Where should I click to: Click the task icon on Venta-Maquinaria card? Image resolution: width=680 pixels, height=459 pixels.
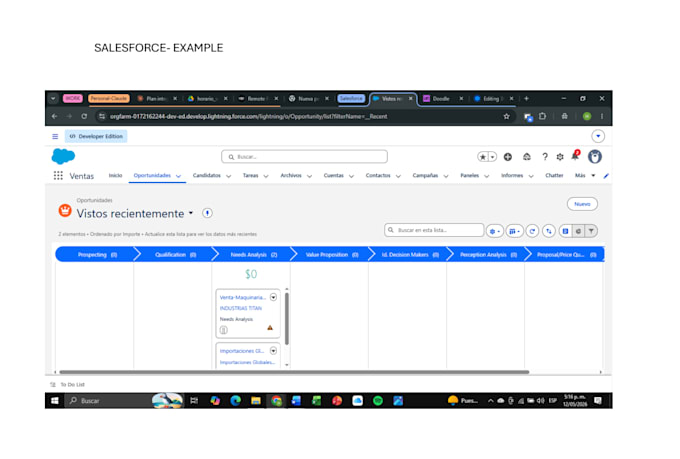point(224,330)
